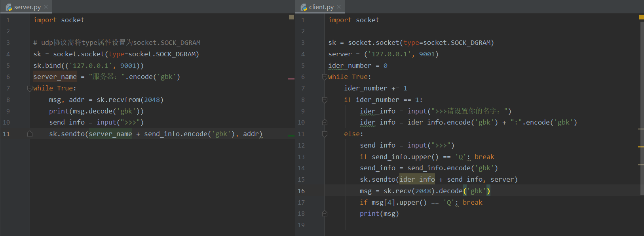Click 'sk = socket.socket' line in client.py

(411, 43)
